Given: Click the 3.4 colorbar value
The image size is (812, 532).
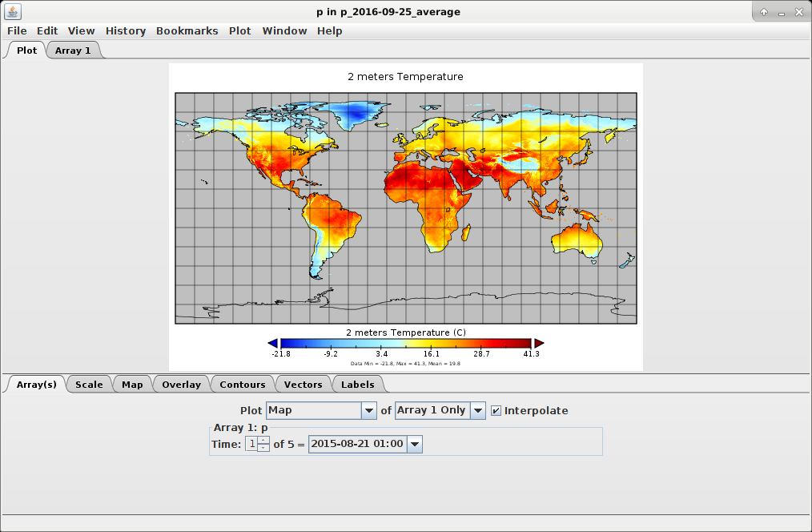Looking at the screenshot, I should [x=382, y=354].
